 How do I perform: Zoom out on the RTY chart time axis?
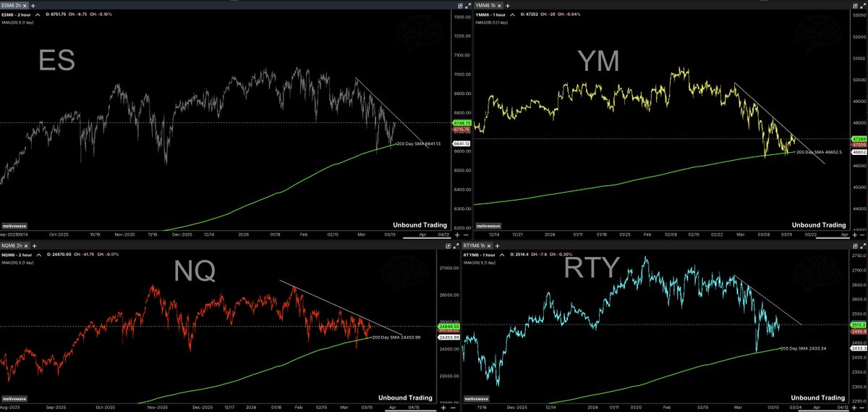(x=861, y=408)
